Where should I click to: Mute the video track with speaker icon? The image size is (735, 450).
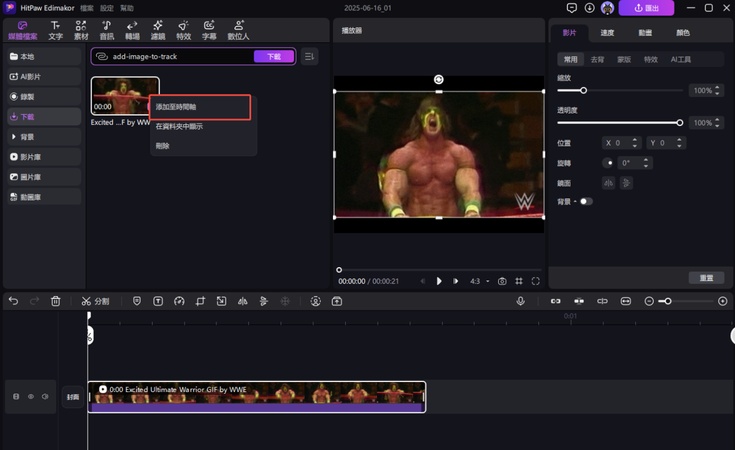[x=45, y=397]
